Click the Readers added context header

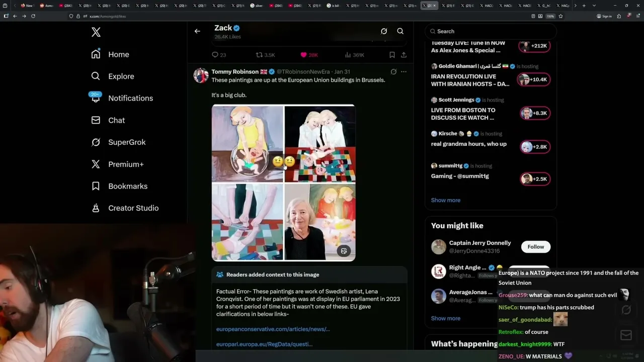(x=273, y=275)
